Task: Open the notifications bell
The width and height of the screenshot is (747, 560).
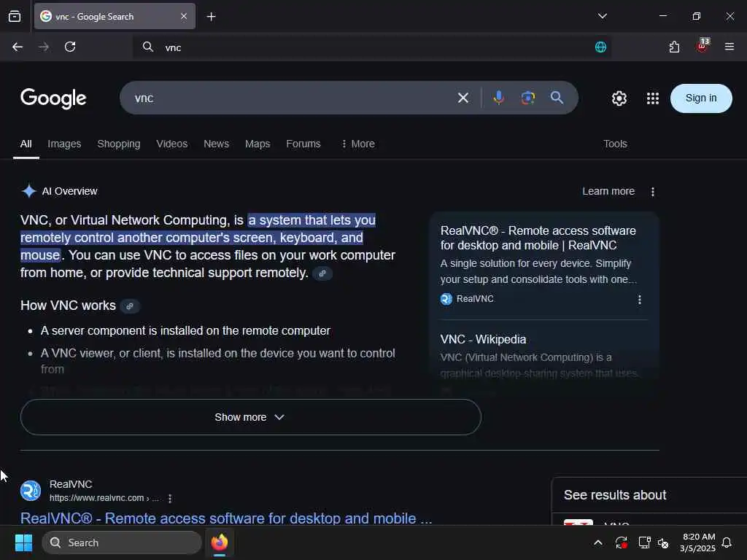Action: click(x=727, y=542)
